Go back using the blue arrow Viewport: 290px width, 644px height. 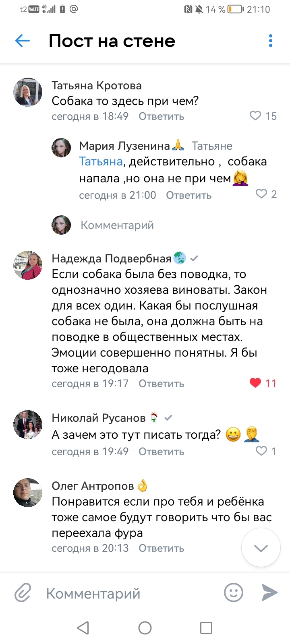pos(23,41)
